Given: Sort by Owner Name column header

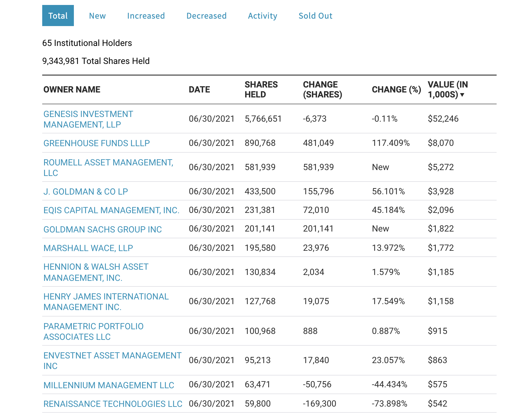Looking at the screenshot, I should [x=72, y=89].
